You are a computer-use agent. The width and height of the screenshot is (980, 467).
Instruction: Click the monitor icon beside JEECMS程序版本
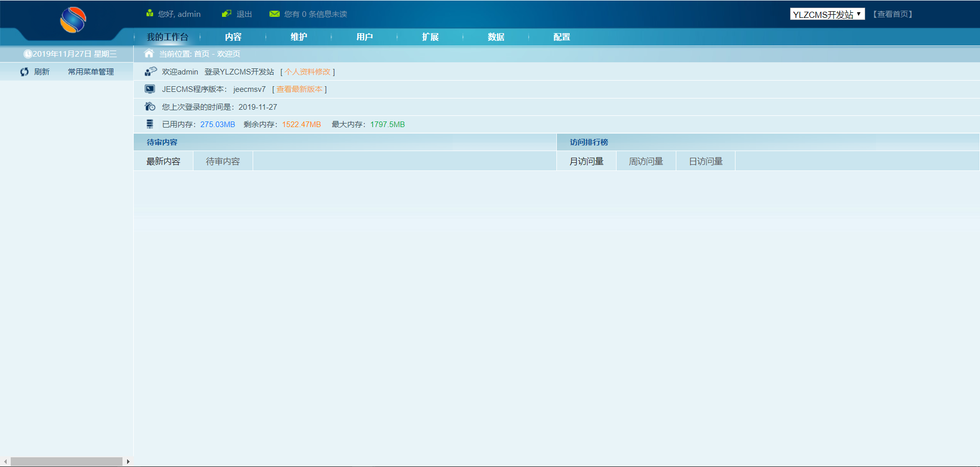150,89
